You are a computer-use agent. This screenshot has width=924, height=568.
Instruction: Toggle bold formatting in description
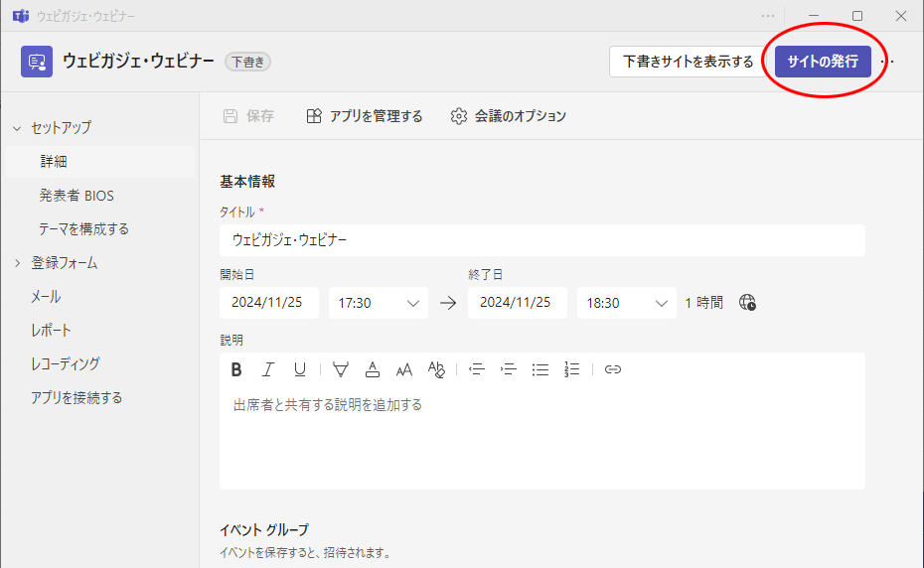pos(236,369)
